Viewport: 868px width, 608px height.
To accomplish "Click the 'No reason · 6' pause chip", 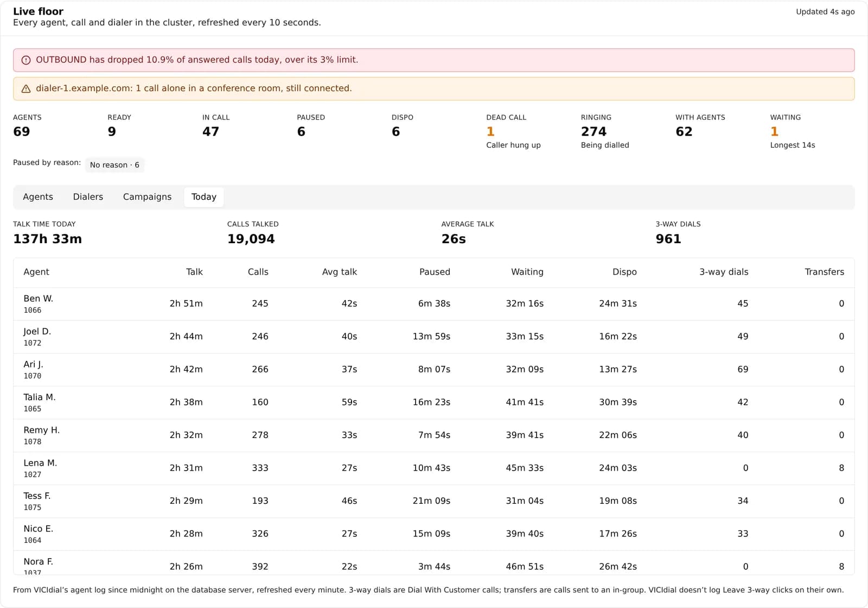I will coord(114,165).
